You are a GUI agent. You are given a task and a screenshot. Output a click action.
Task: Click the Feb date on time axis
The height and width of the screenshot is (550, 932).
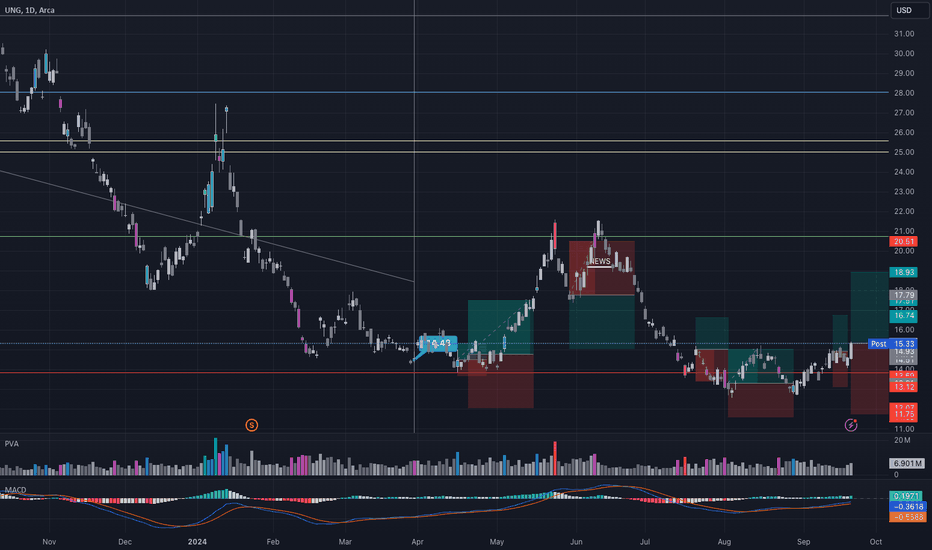click(273, 542)
